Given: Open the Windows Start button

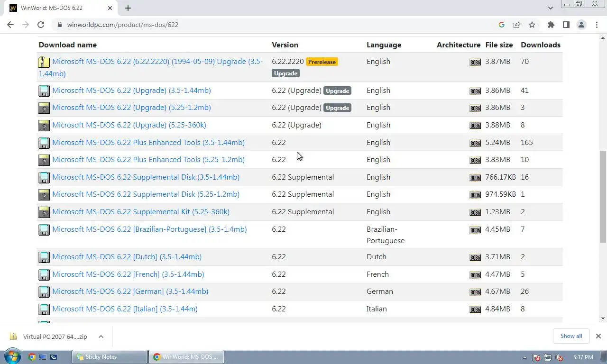Looking at the screenshot, I should click(12, 357).
